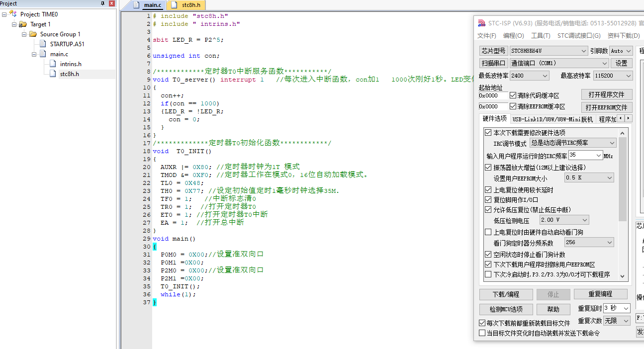The image size is (644, 349).
Task: Open the 文件(F) menu in STC-ISP
Action: click(487, 36)
